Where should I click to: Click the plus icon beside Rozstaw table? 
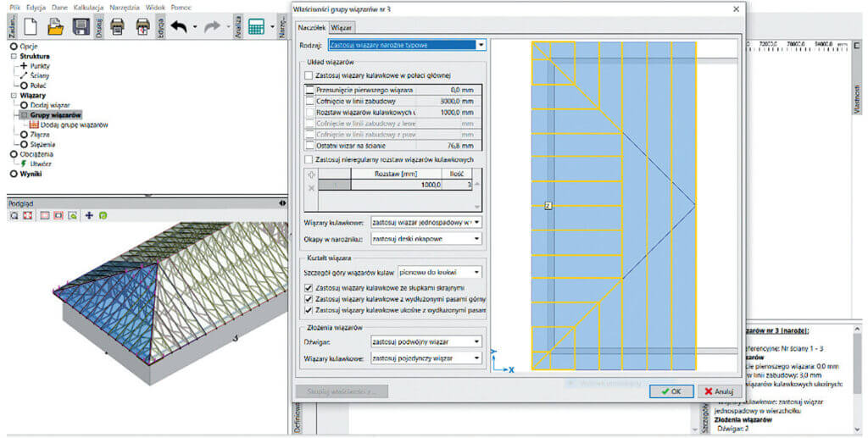coord(311,175)
